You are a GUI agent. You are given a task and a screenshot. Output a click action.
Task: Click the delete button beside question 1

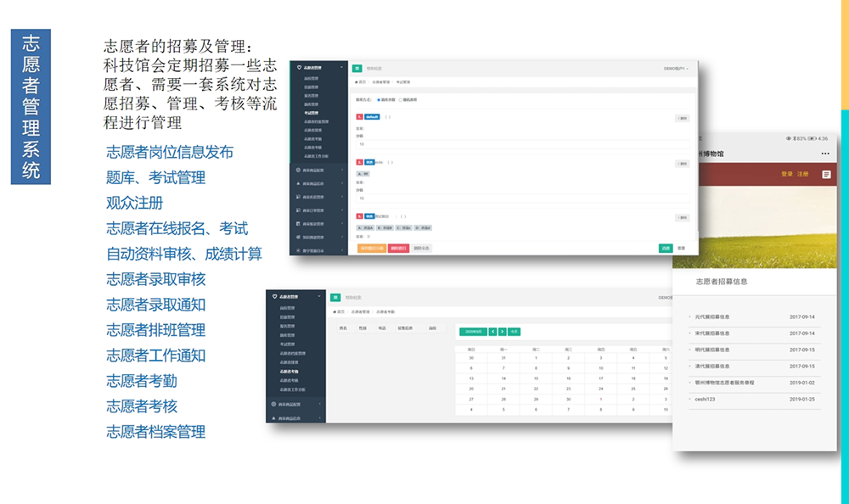click(683, 118)
